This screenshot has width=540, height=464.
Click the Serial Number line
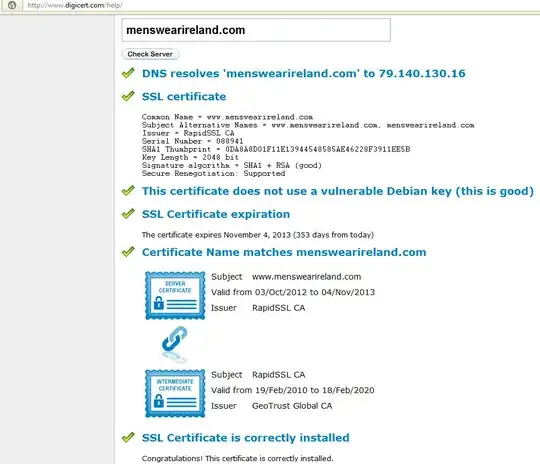[193, 141]
